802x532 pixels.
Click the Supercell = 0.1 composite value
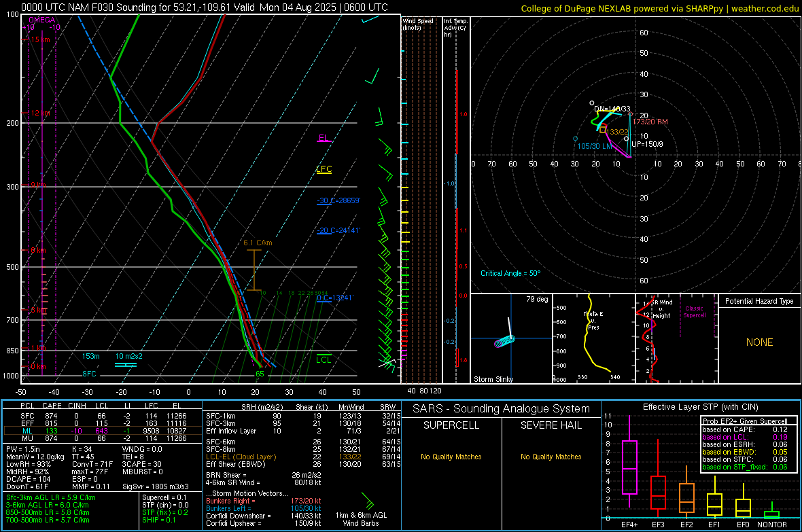coord(164,497)
